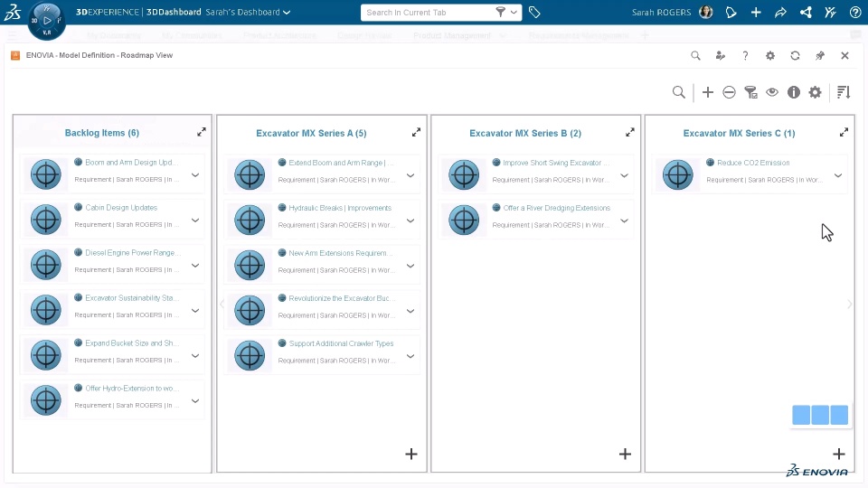The width and height of the screenshot is (868, 488).
Task: Click the roadmap sort icon
Action: pos(844,92)
